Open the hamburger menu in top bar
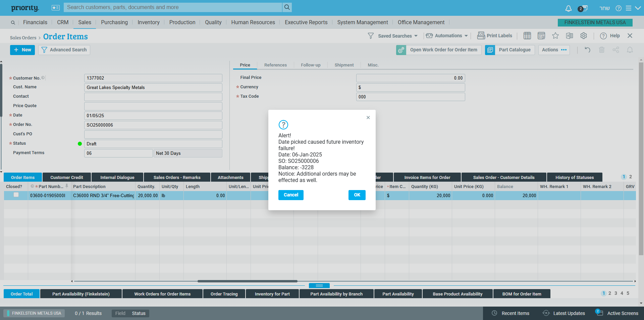 628,8
